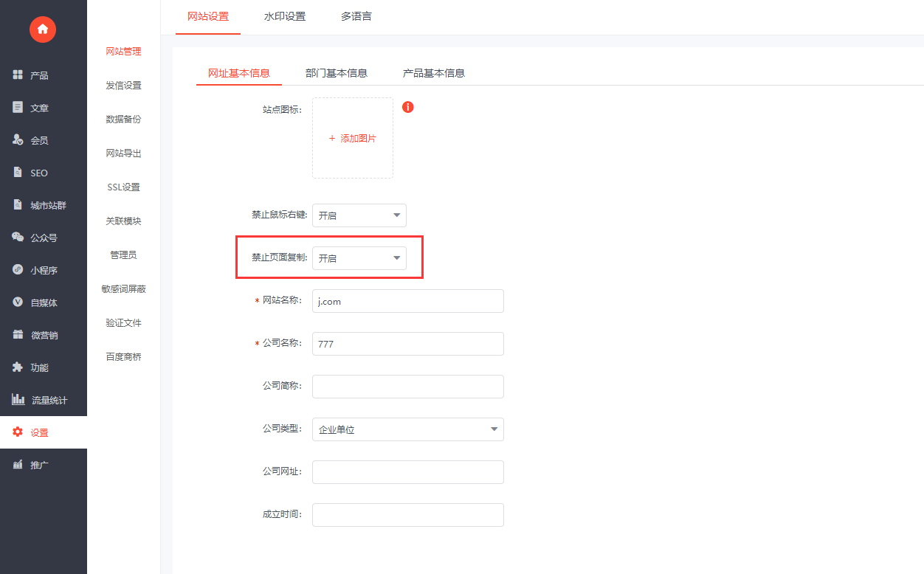Open 敏感词屏蔽 in the settings submenu
Image resolution: width=924 pixels, height=574 pixels.
(x=123, y=289)
